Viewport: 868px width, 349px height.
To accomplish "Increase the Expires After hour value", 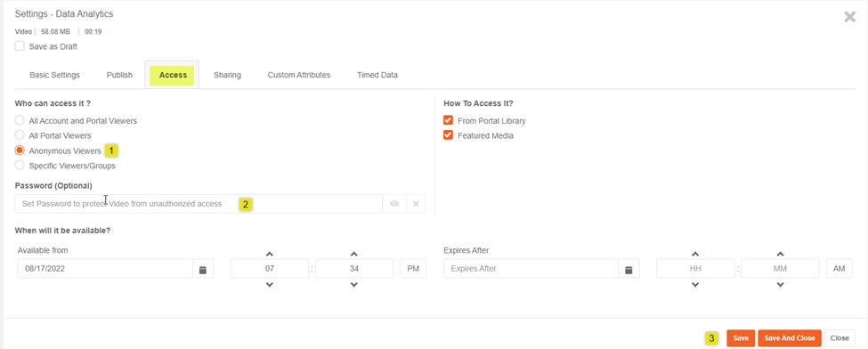I will pos(695,254).
